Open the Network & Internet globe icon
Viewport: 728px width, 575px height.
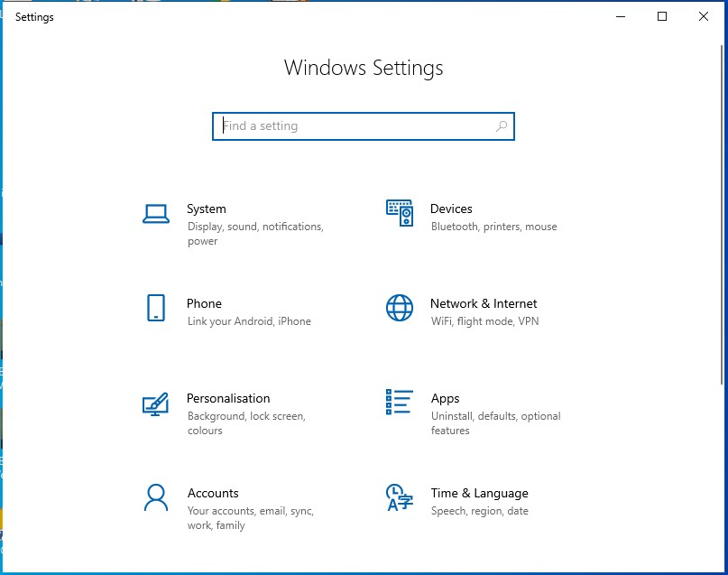400,308
